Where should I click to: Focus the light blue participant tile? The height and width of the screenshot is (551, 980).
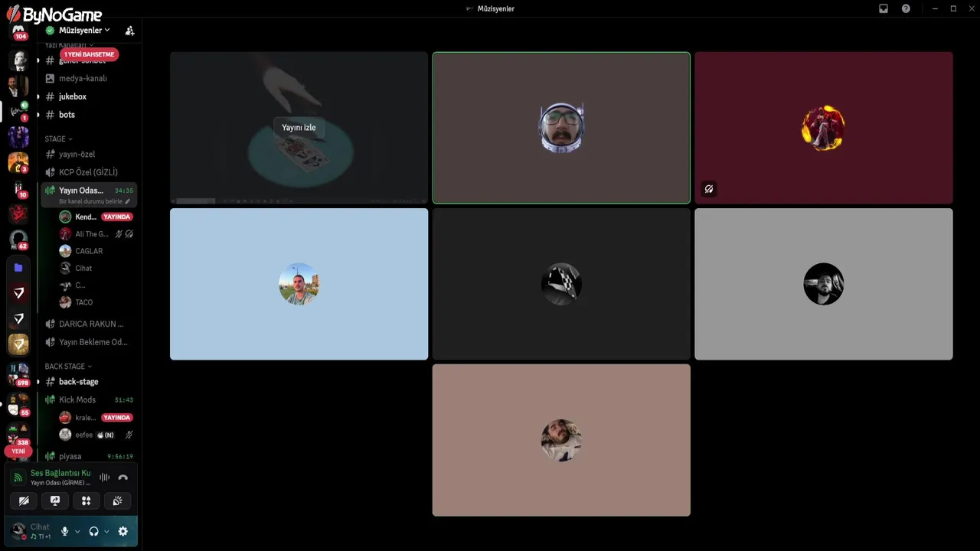[x=299, y=284]
